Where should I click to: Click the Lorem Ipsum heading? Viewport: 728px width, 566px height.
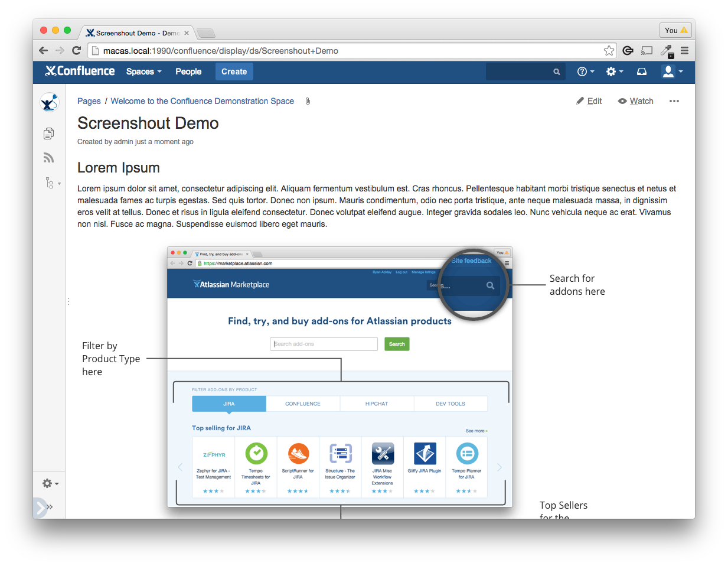pyautogui.click(x=119, y=168)
